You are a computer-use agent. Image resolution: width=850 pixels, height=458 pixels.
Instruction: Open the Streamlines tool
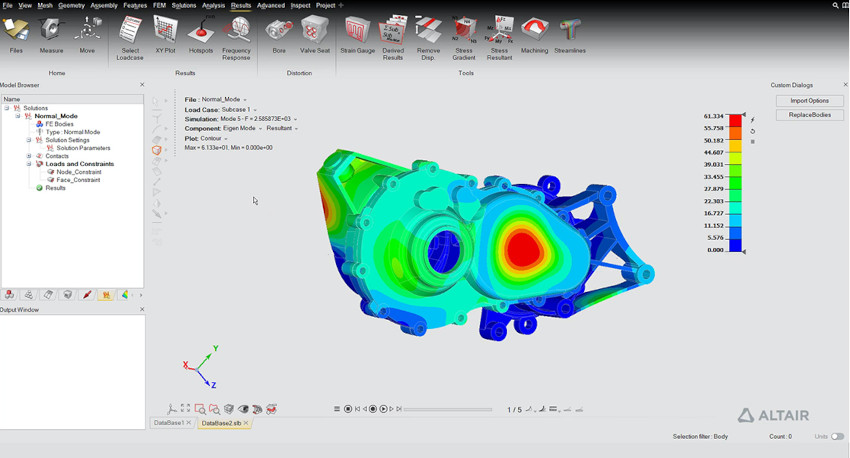pos(571,33)
